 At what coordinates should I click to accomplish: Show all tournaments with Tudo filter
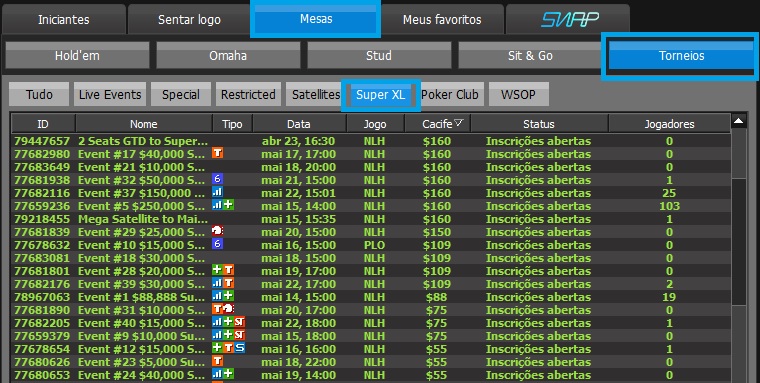coord(39,94)
